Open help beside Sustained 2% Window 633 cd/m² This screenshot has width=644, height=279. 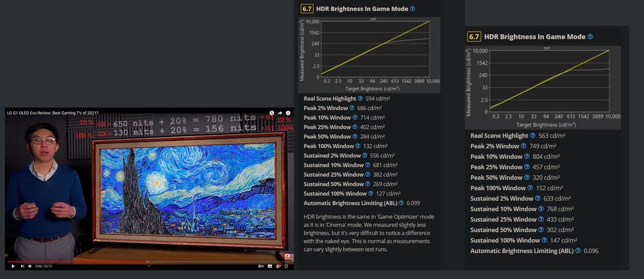point(537,199)
